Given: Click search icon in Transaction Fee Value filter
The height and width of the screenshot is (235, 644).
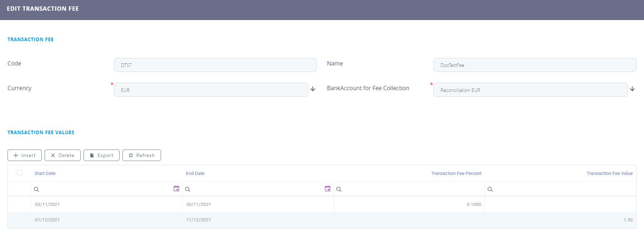Looking at the screenshot, I should tap(490, 189).
